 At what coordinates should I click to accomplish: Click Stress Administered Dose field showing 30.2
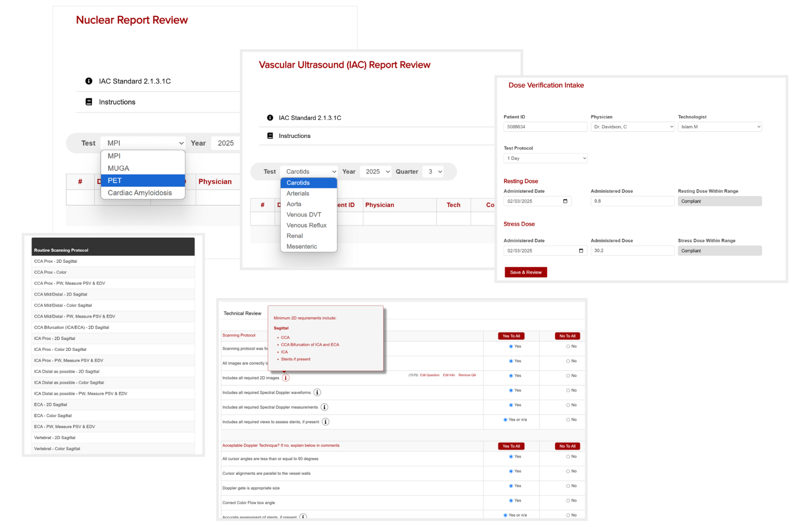coord(633,251)
